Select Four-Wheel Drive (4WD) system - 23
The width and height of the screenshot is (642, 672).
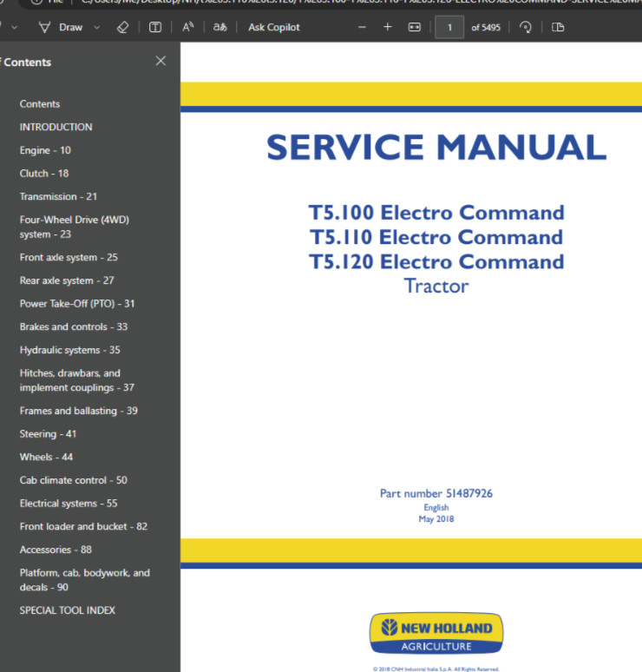(74, 227)
